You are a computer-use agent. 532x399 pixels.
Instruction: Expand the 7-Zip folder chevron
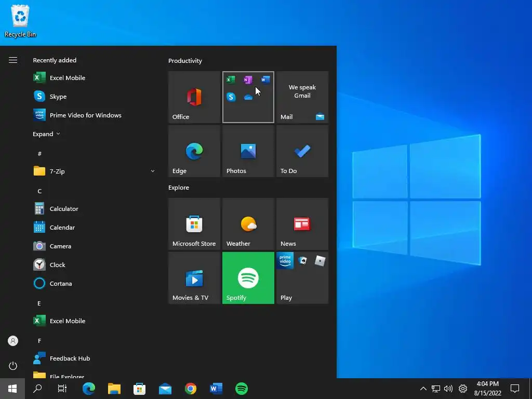[x=153, y=171]
